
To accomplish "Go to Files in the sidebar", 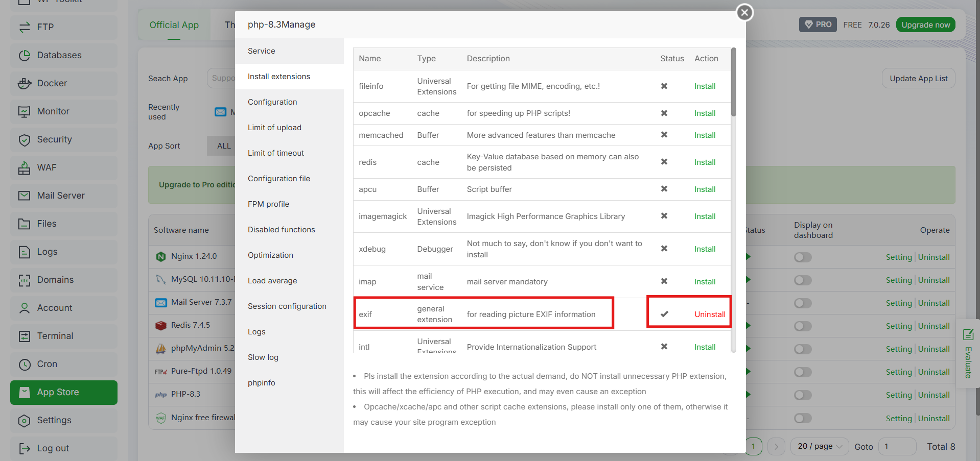I will [64, 224].
